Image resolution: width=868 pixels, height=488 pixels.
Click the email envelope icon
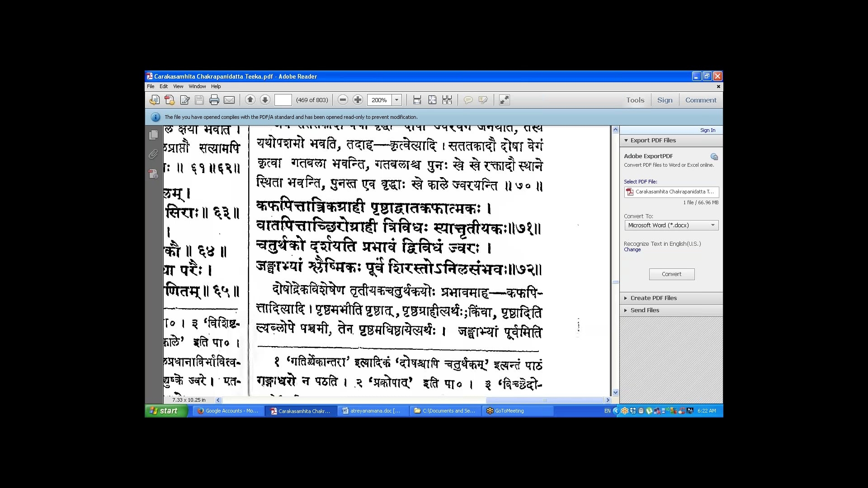point(229,100)
